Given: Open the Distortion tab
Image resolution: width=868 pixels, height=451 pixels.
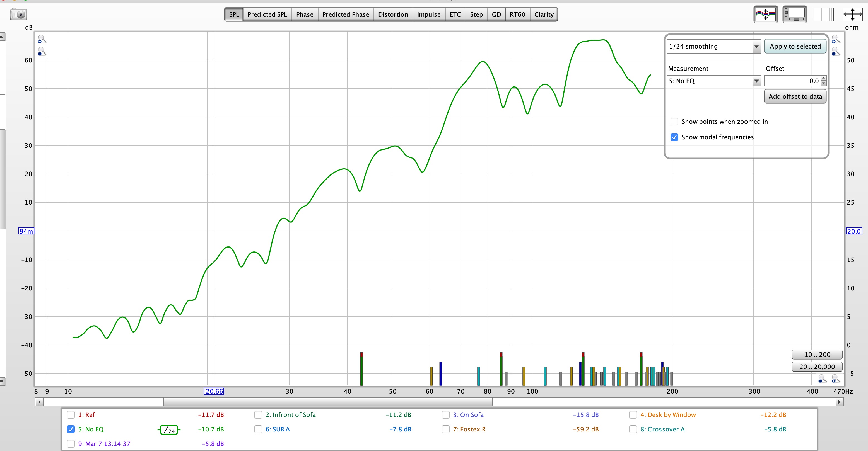Looking at the screenshot, I should [393, 14].
